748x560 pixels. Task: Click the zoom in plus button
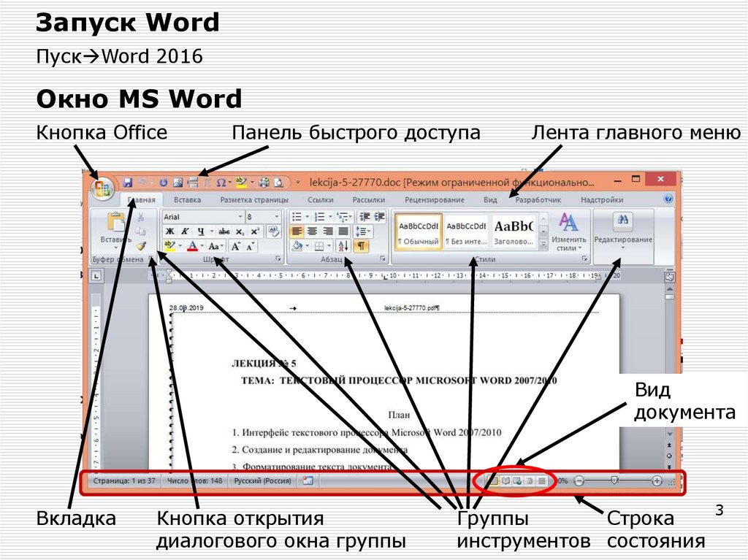[x=657, y=481]
